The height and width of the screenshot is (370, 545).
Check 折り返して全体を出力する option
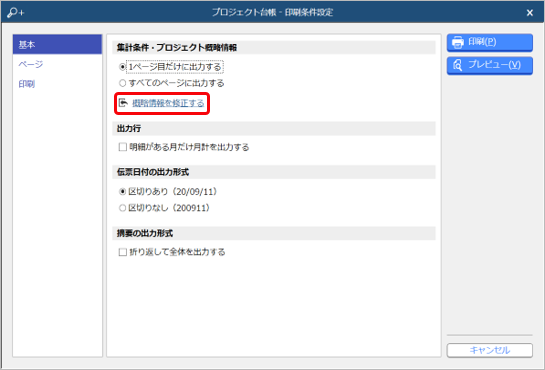click(122, 252)
